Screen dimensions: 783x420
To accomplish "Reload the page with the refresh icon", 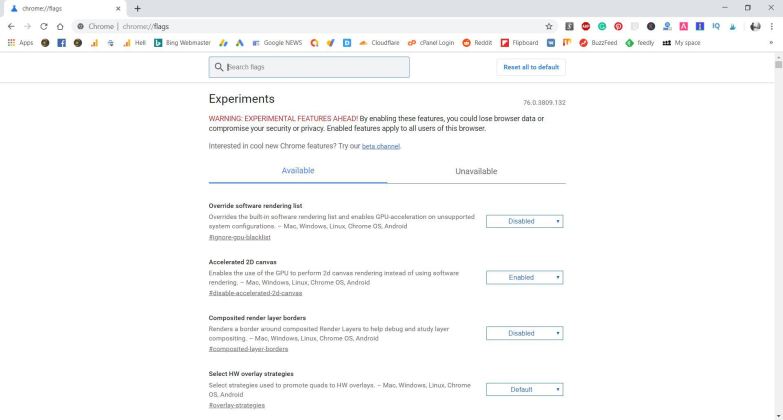I will [44, 26].
